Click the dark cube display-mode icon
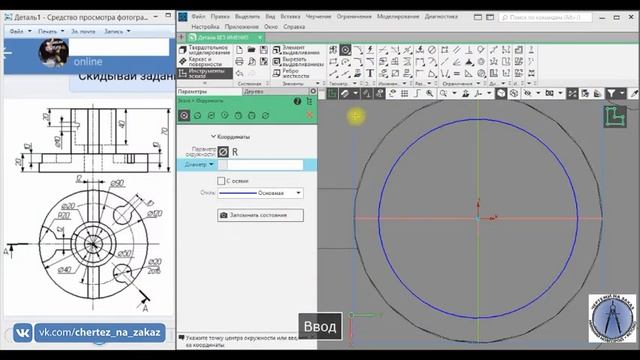 (501, 93)
